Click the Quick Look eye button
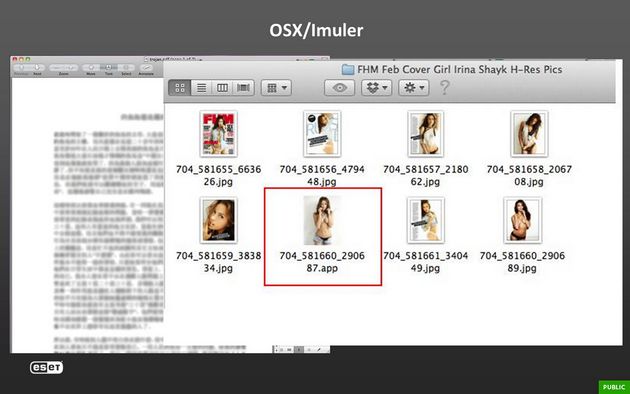Image resolution: width=630 pixels, height=394 pixels. pyautogui.click(x=340, y=88)
